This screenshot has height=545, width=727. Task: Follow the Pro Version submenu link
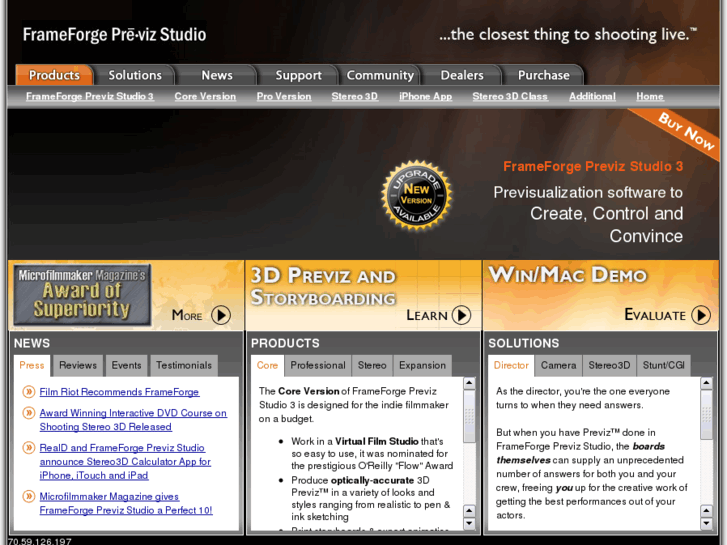[x=284, y=96]
